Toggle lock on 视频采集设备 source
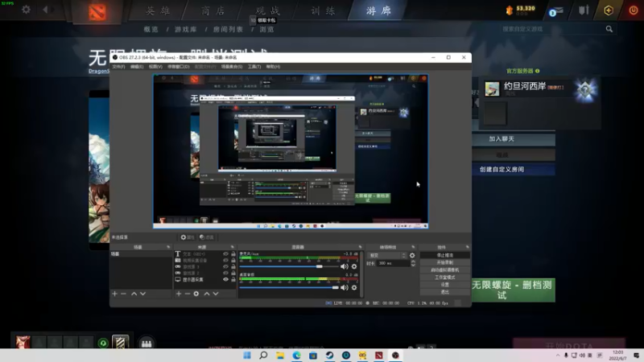This screenshot has height=362, width=644. click(233, 260)
